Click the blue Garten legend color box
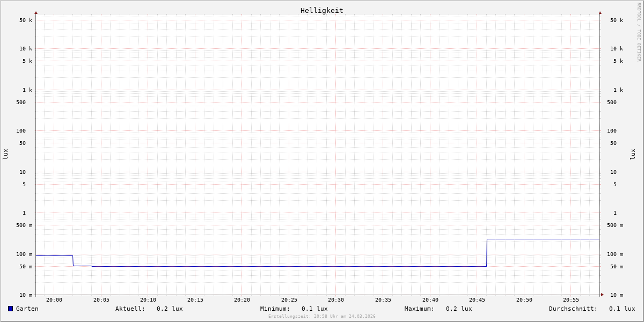The image size is (644, 322). [10, 309]
